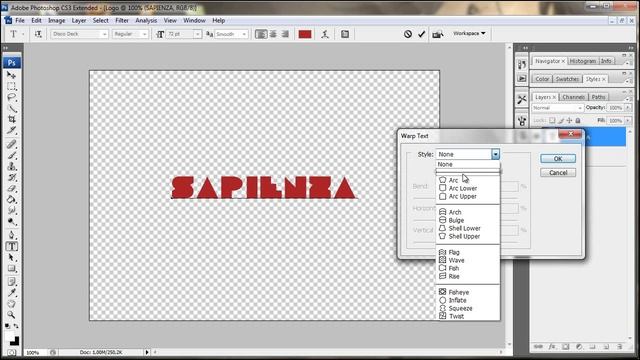
Task: Choose Bulge warp style
Action: coord(468,220)
